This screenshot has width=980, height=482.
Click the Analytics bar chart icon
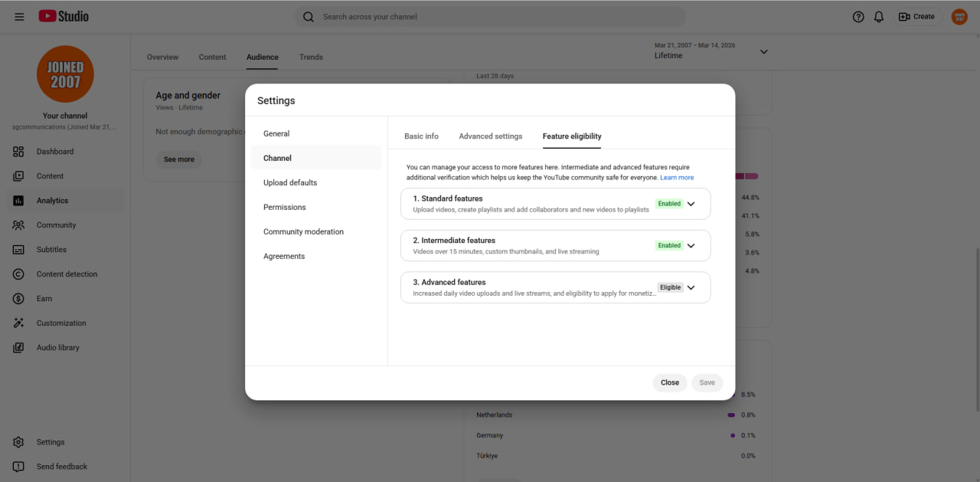(18, 201)
